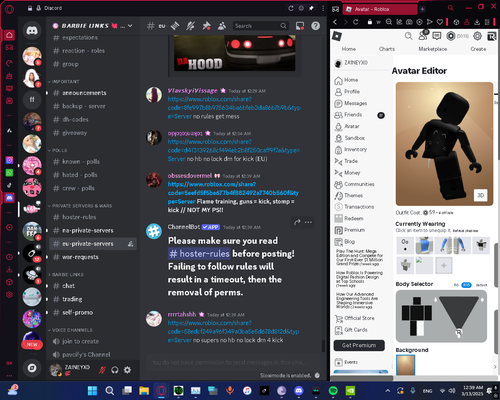
Task: Collapse BARBIE LINKS channel category
Action: coord(66,275)
